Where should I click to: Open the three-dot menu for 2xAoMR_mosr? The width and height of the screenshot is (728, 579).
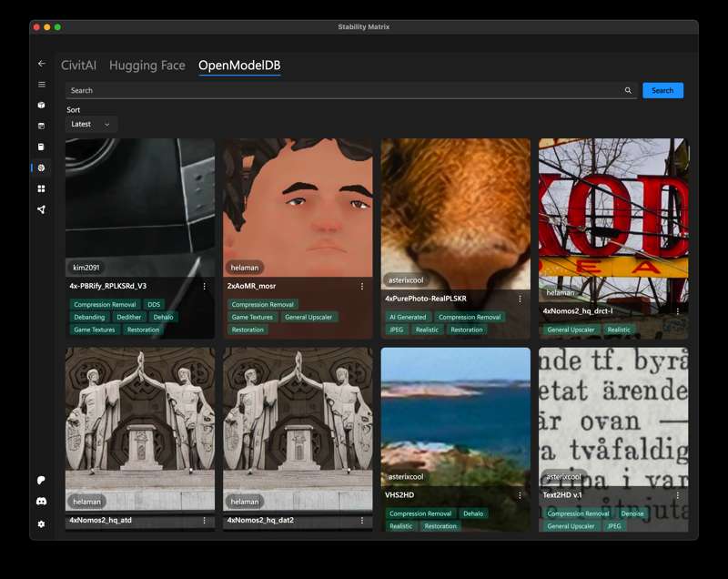click(362, 286)
